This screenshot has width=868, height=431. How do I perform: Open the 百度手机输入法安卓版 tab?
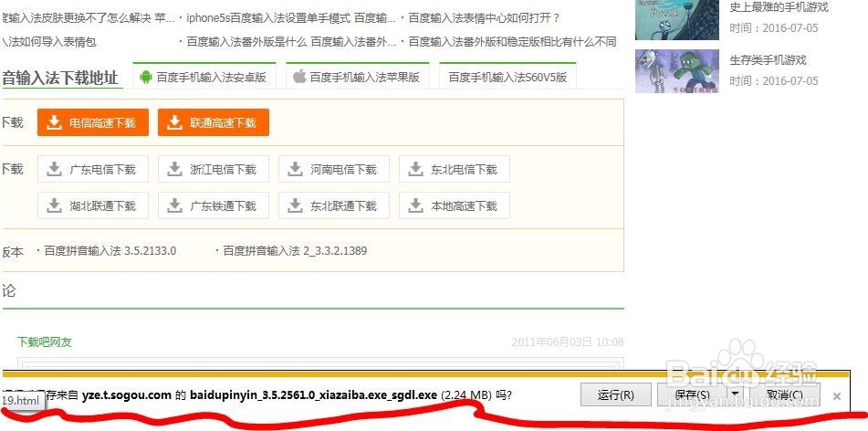[204, 76]
